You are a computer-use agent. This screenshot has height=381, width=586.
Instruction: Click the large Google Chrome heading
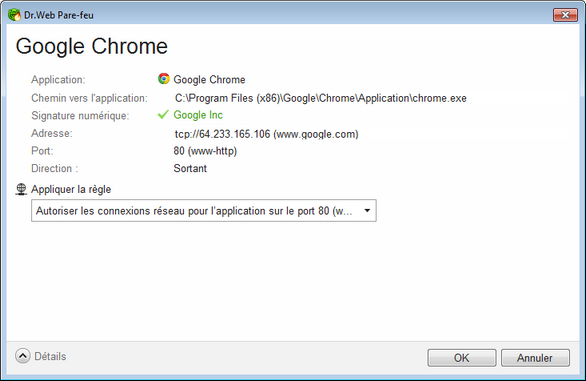tap(92, 46)
